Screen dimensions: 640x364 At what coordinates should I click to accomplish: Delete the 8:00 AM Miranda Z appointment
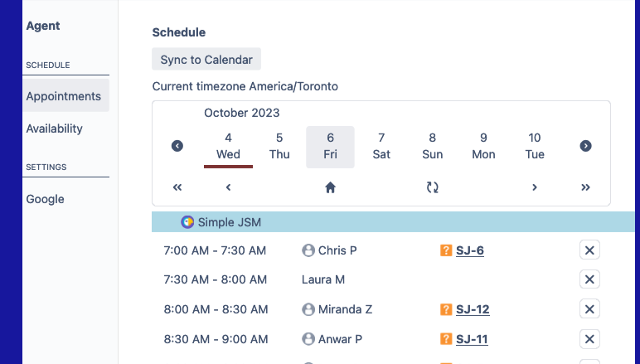click(x=589, y=309)
